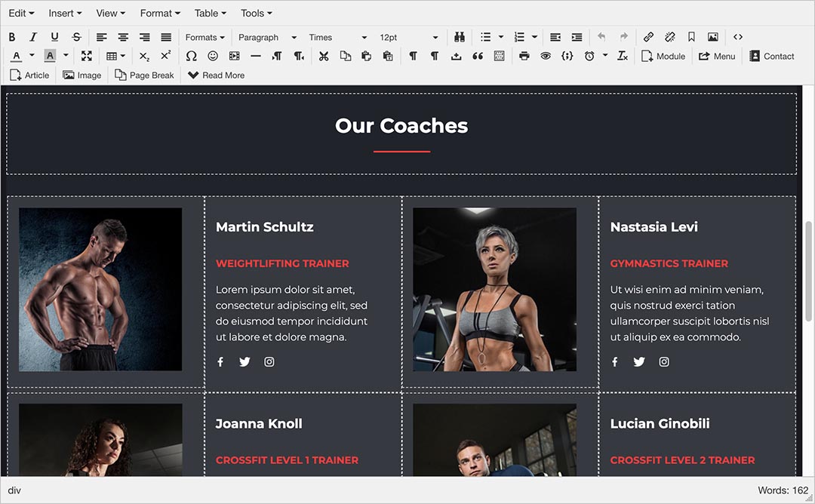
Task: Toggle strikethrough formatting
Action: tap(76, 37)
